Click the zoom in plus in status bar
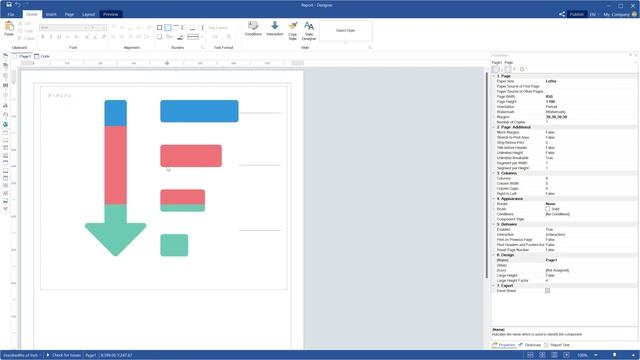 tap(633, 355)
